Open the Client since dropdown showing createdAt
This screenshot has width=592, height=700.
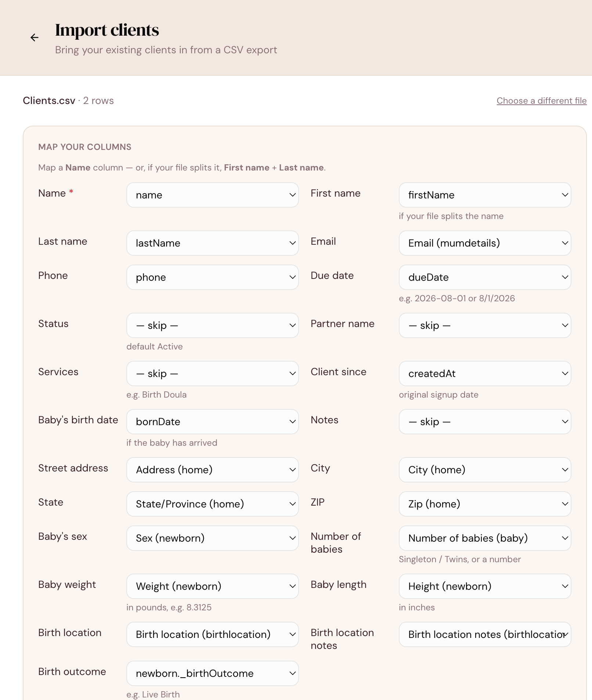[x=485, y=374]
